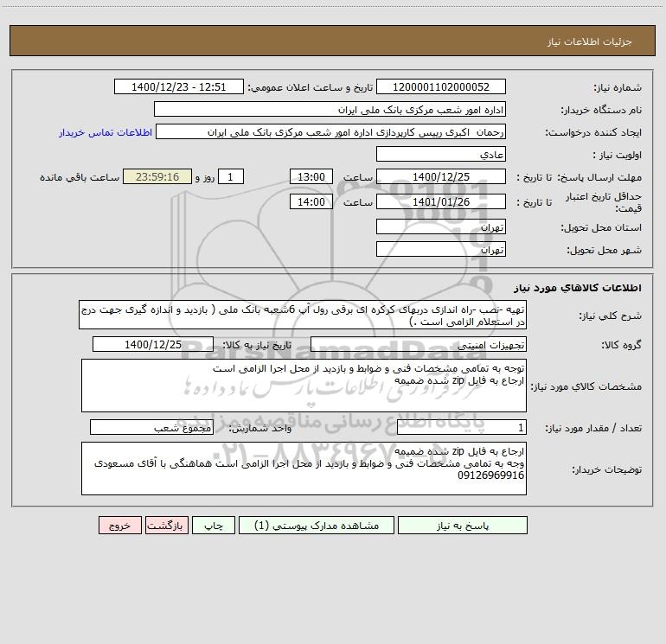Click the announcement date field 1400/12/23 - 12:51

point(179,86)
